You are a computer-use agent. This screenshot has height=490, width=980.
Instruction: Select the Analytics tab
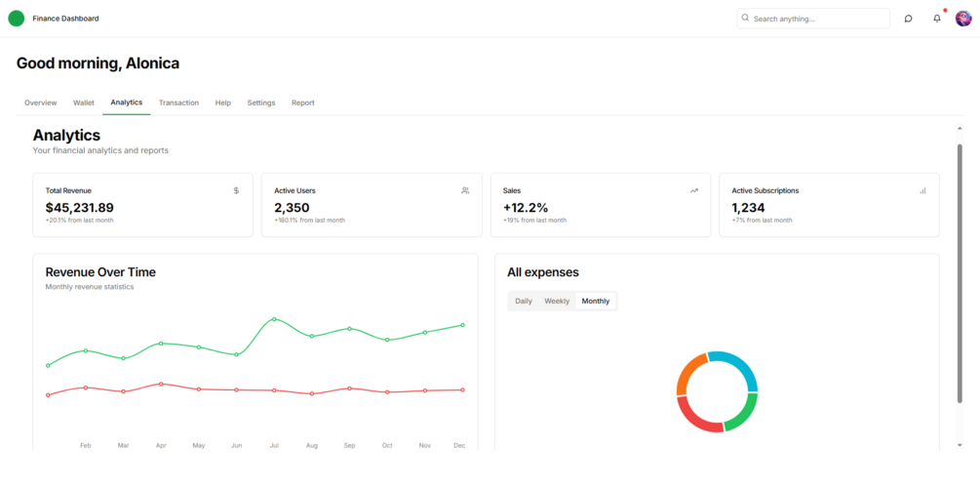[126, 102]
